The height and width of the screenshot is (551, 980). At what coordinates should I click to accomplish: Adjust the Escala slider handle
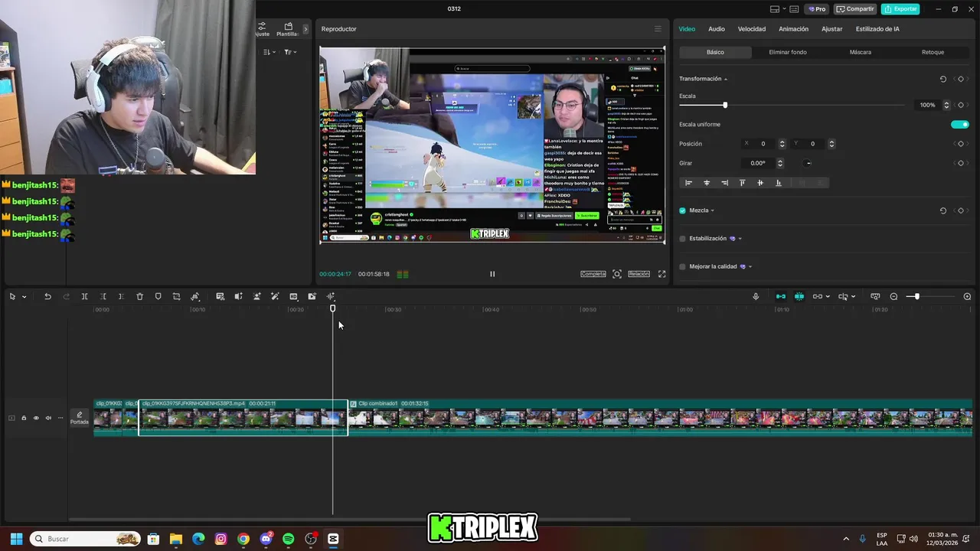pyautogui.click(x=725, y=105)
